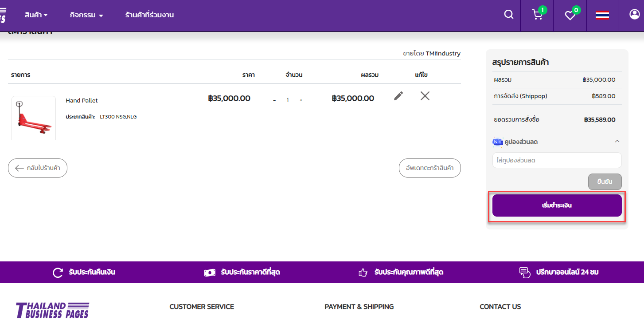Expand the สินค้า dropdown menu
The width and height of the screenshot is (644, 320).
36,15
